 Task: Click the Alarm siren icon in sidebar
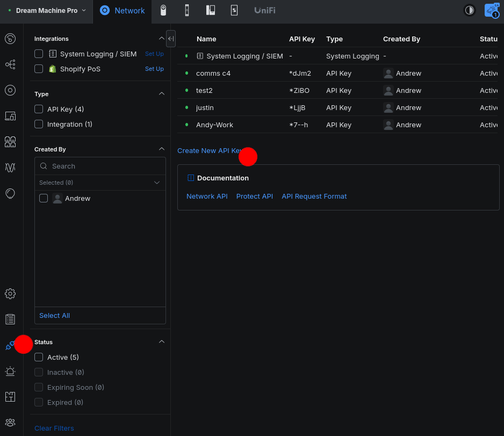coord(10,371)
